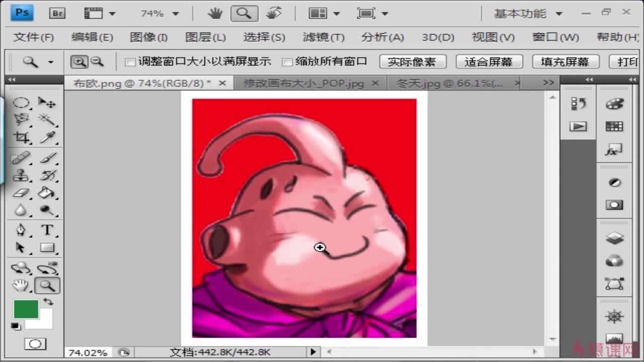The image size is (644, 362).
Task: Select the Rectangle shape tool
Action: click(47, 247)
